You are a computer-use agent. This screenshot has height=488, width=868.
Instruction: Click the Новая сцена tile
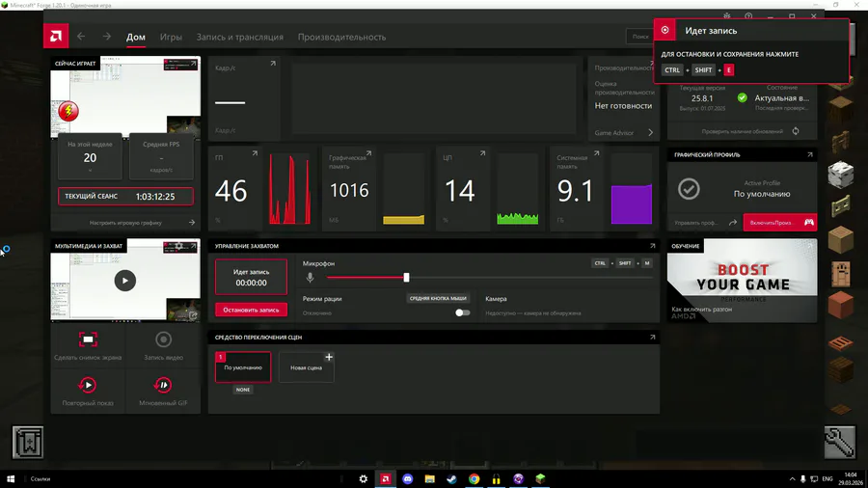pos(306,367)
